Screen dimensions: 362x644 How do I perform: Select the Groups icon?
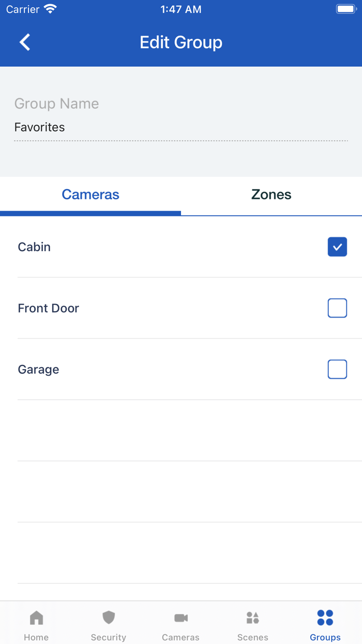tap(325, 617)
